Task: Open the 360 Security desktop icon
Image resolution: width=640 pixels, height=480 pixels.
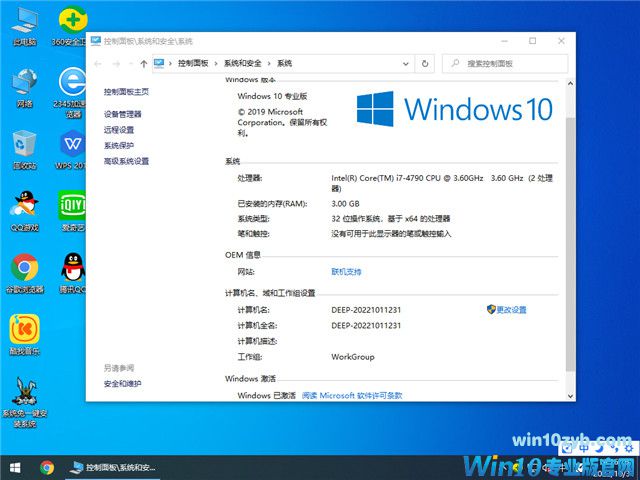Action: (x=71, y=25)
